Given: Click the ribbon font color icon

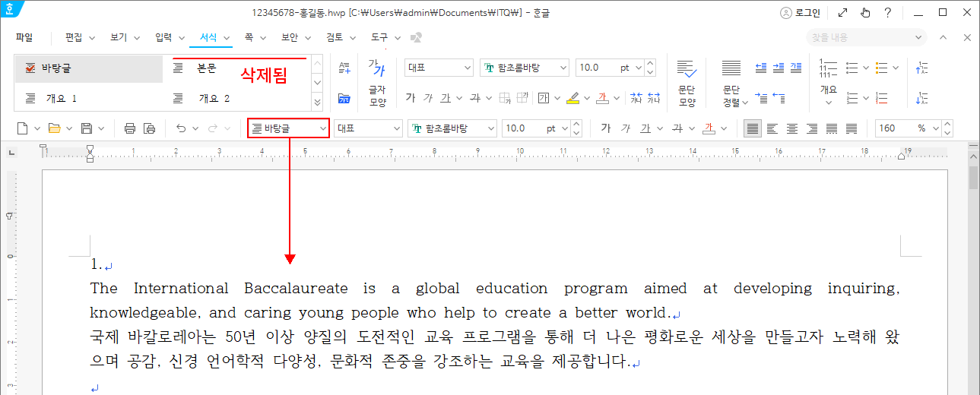Looking at the screenshot, I should (x=602, y=98).
